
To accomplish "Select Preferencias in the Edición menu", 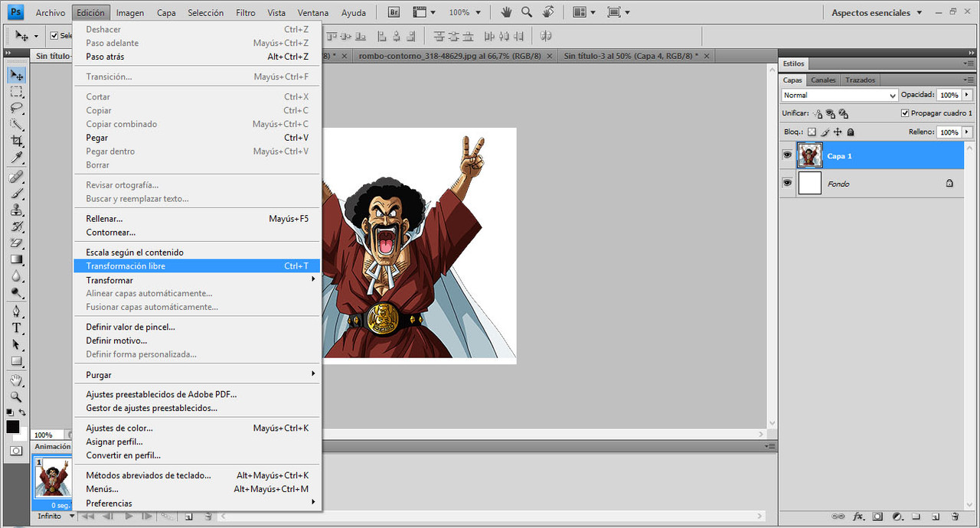I will coord(198,504).
